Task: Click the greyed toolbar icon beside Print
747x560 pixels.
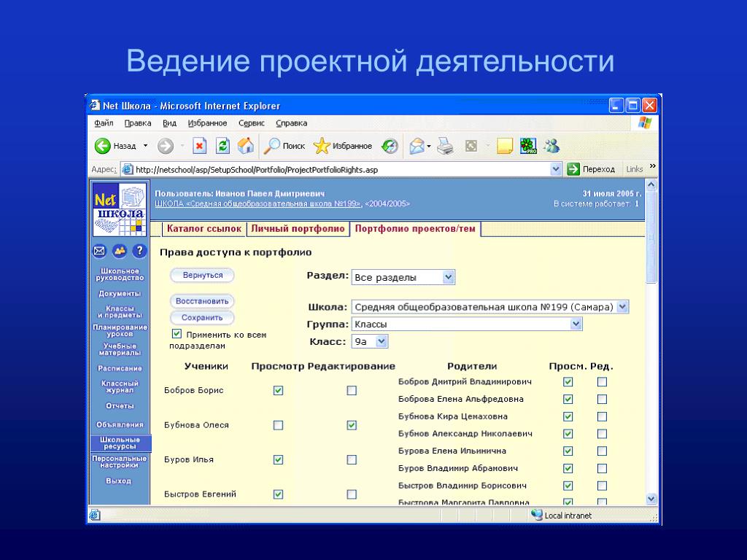Action: tap(471, 146)
